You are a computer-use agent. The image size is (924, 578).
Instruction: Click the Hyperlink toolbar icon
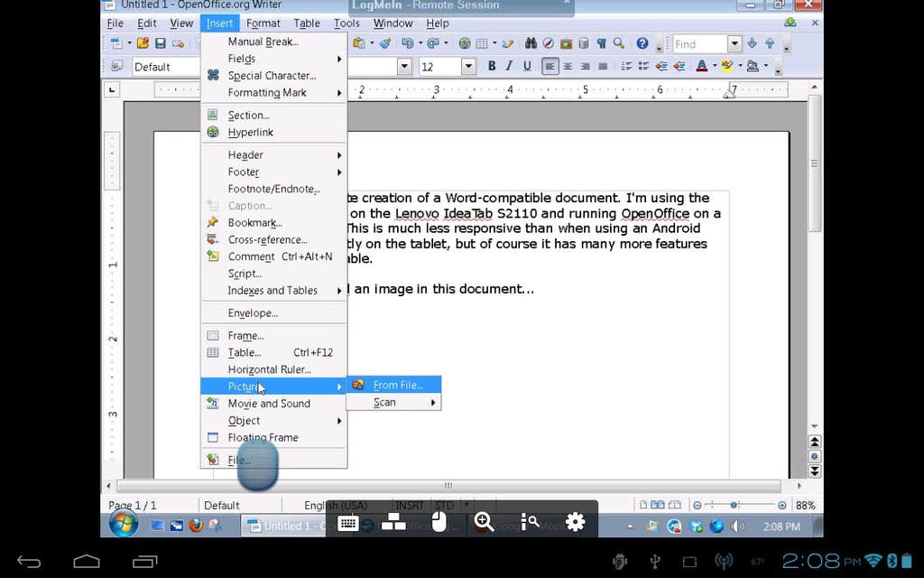465,43
